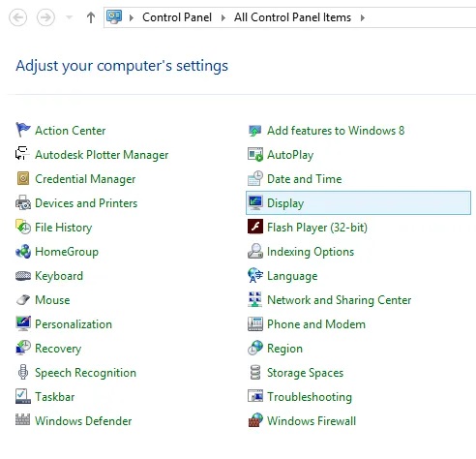Expand arrow after All Control Panel Items
This screenshot has height=459, width=476.
[363, 17]
